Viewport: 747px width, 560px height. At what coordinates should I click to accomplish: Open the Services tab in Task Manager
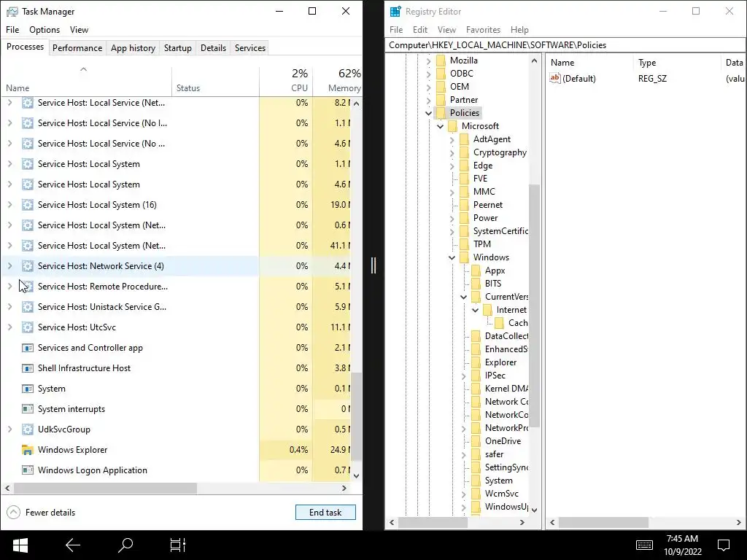tap(250, 47)
